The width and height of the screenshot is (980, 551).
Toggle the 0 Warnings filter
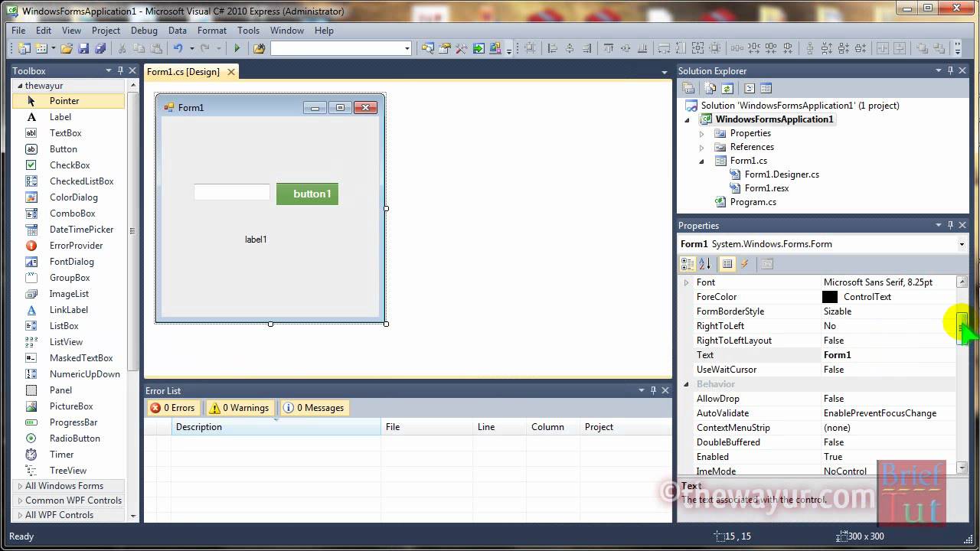point(239,408)
